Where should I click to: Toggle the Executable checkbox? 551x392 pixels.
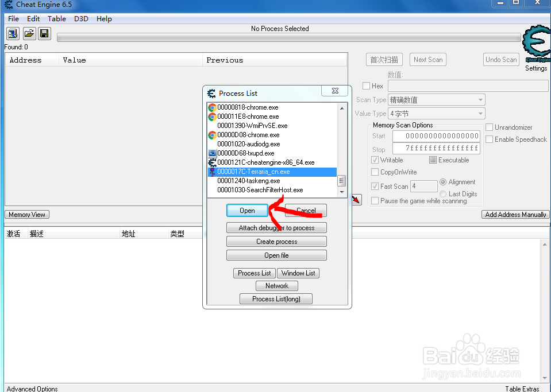point(433,160)
